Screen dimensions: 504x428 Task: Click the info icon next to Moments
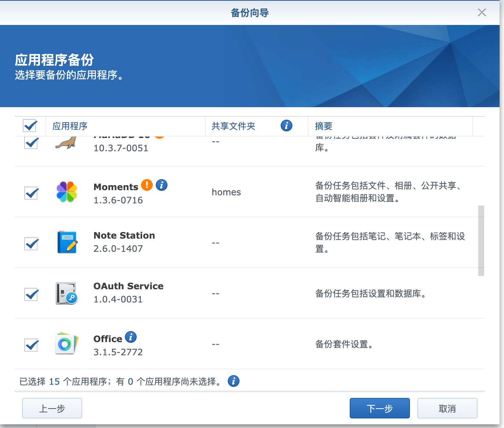(162, 185)
